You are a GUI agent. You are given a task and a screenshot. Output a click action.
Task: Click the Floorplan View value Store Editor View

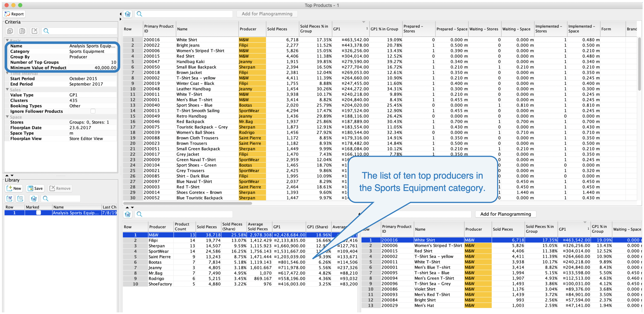pyautogui.click(x=86, y=139)
